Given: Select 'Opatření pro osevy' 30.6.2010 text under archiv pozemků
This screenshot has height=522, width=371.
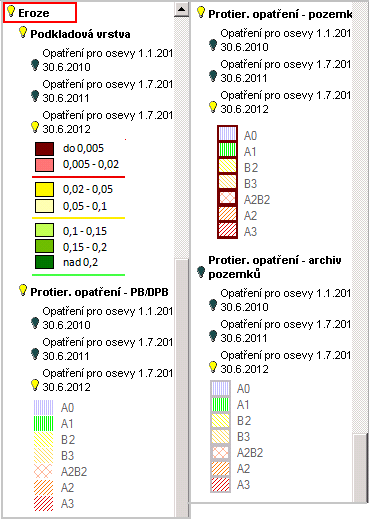Looking at the screenshot, I should pyautogui.click(x=286, y=300).
